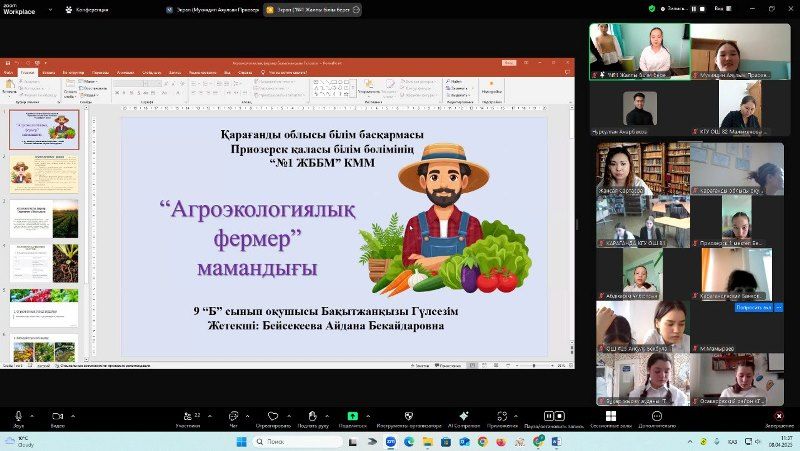Pause the meeting recording
800x451 pixels.
547,415
